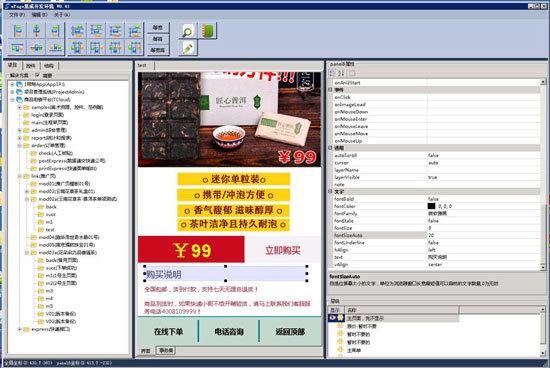Click the align vertical middles toolbar icon
Viewport: 550px width, 368px height.
pyautogui.click(x=36, y=47)
